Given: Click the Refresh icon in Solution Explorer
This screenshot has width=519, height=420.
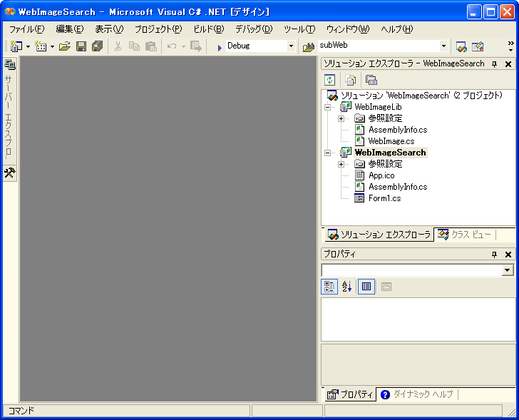Looking at the screenshot, I should (x=329, y=80).
